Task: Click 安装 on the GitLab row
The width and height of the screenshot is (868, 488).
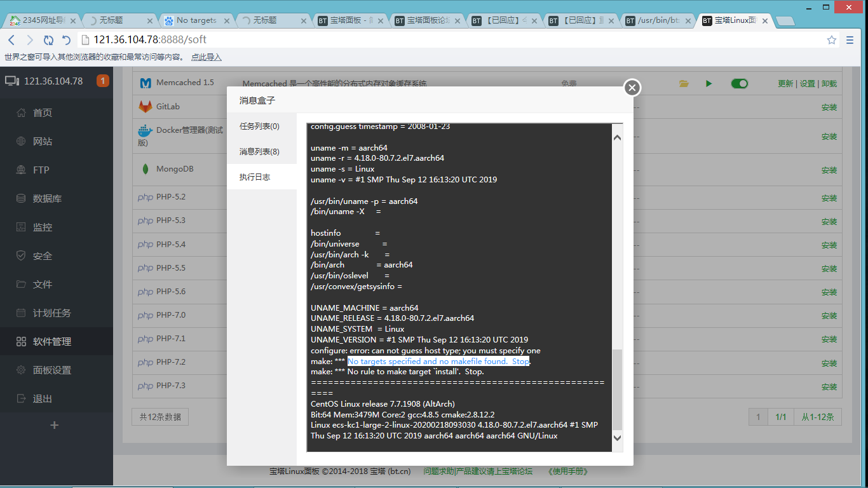Action: click(829, 107)
